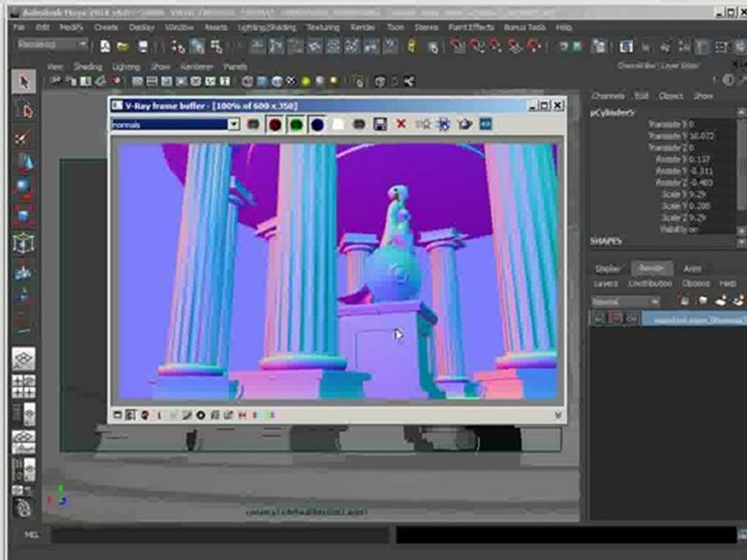Screen dimensions: 747x560
Task: Clear the image with the red X icon
Action: click(402, 124)
